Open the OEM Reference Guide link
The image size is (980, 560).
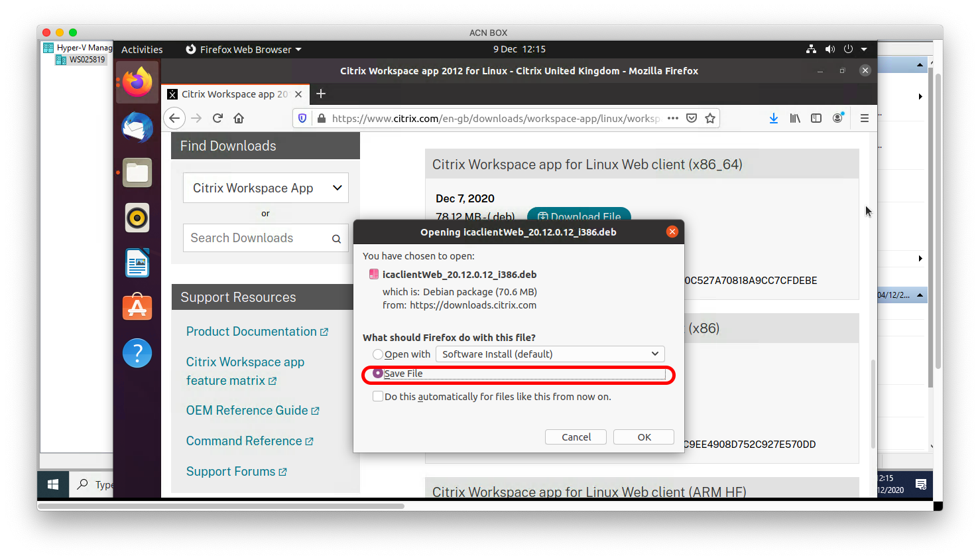click(253, 411)
